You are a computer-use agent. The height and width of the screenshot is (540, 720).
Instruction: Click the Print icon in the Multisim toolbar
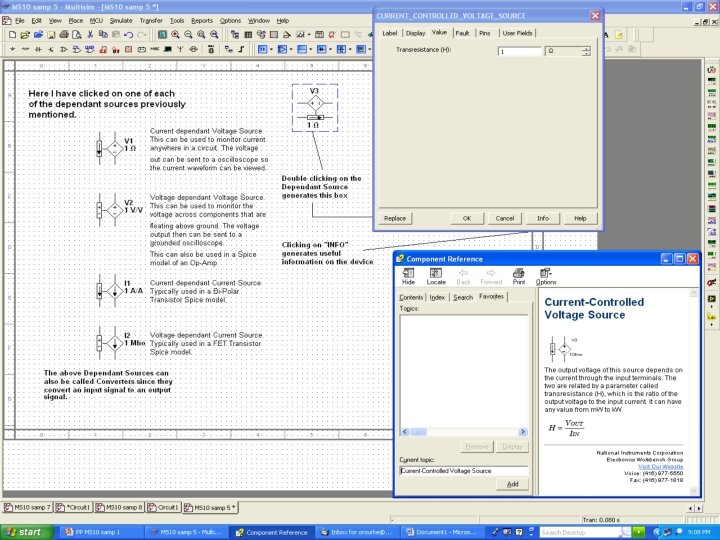pyautogui.click(x=64, y=34)
